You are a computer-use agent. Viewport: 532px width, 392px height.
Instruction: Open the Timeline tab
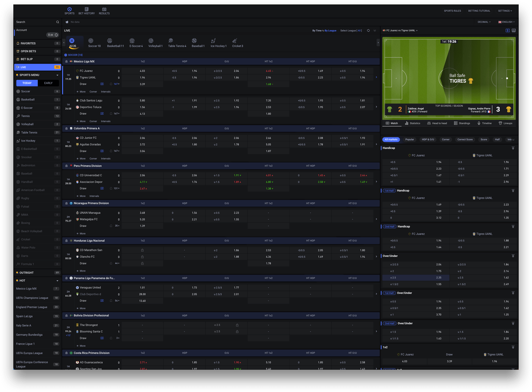484,123
